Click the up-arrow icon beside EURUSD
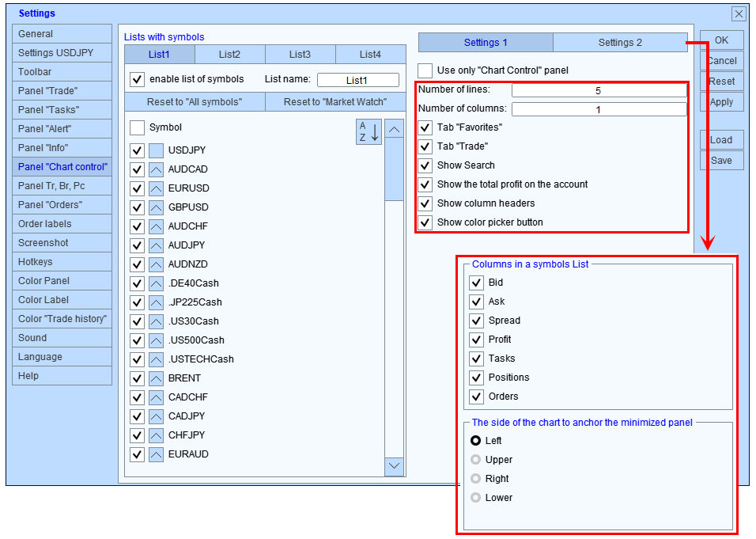Viewport: 756px width, 539px height. click(156, 188)
